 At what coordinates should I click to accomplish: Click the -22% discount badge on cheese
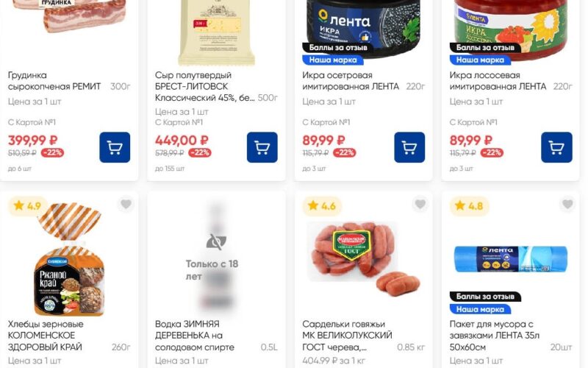tap(200, 153)
